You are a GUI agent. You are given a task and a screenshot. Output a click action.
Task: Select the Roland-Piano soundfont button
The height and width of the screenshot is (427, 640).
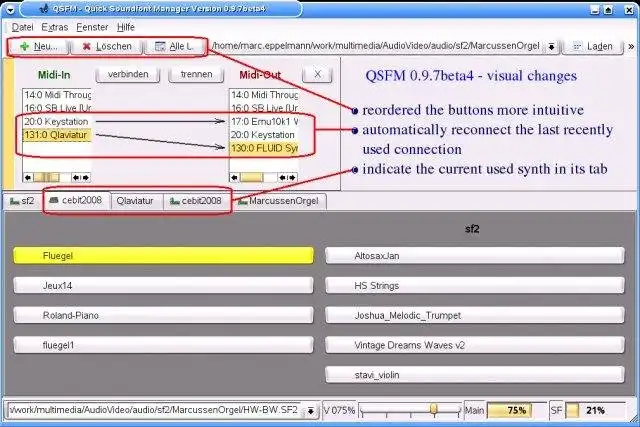(163, 315)
